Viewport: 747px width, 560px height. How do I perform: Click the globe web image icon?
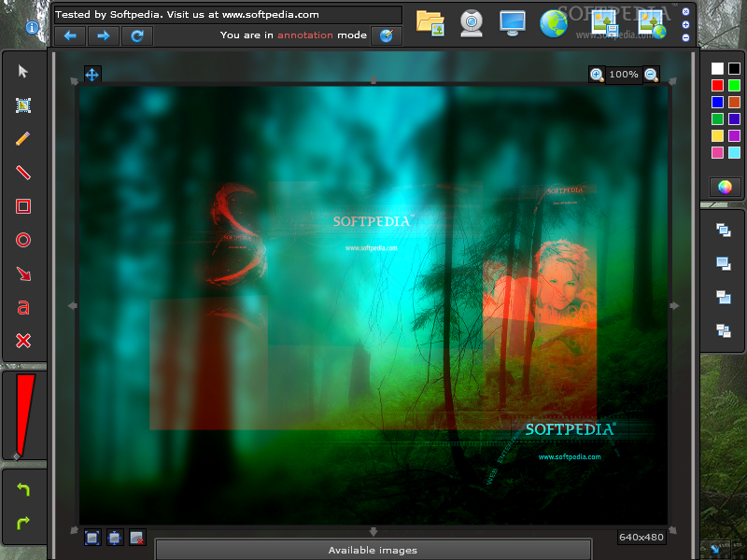coord(554,23)
